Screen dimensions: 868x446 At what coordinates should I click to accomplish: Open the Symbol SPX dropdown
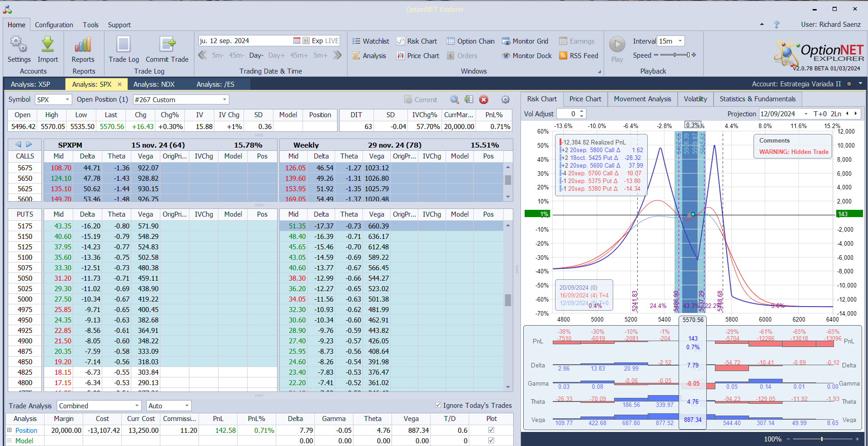68,99
